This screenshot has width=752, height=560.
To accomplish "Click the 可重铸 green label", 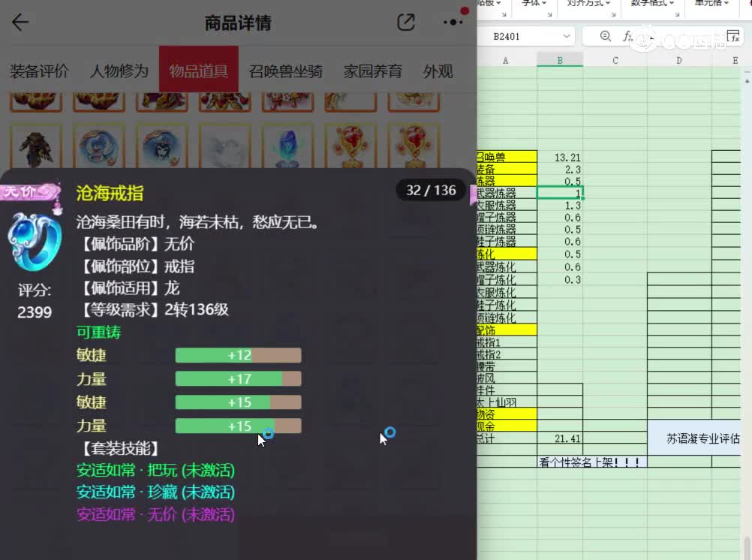I will point(99,332).
